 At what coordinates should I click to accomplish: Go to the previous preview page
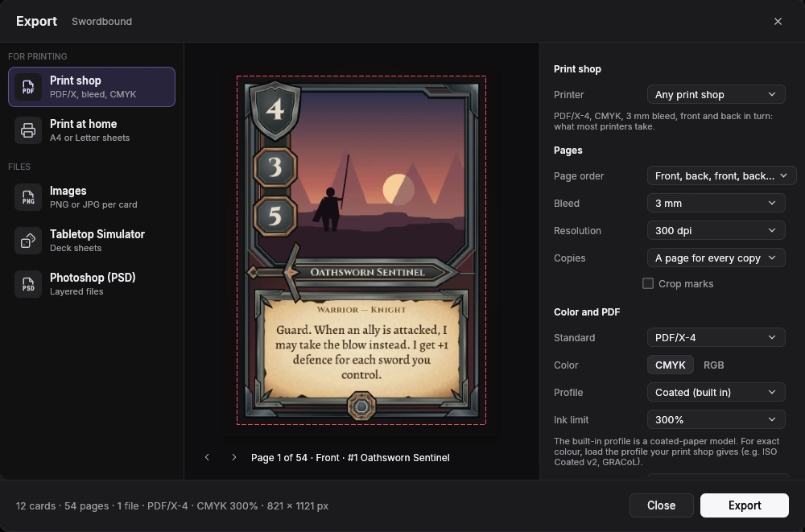pos(207,457)
